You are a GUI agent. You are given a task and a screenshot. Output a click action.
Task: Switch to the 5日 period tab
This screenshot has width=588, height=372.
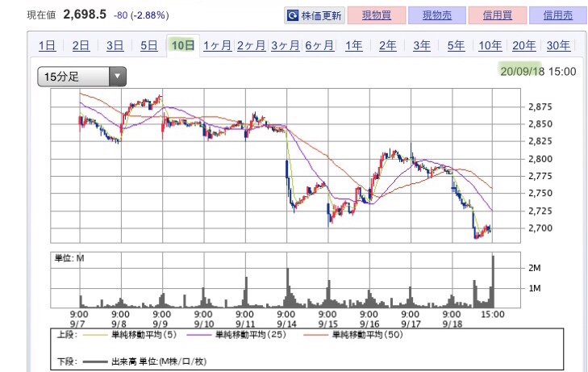[149, 46]
